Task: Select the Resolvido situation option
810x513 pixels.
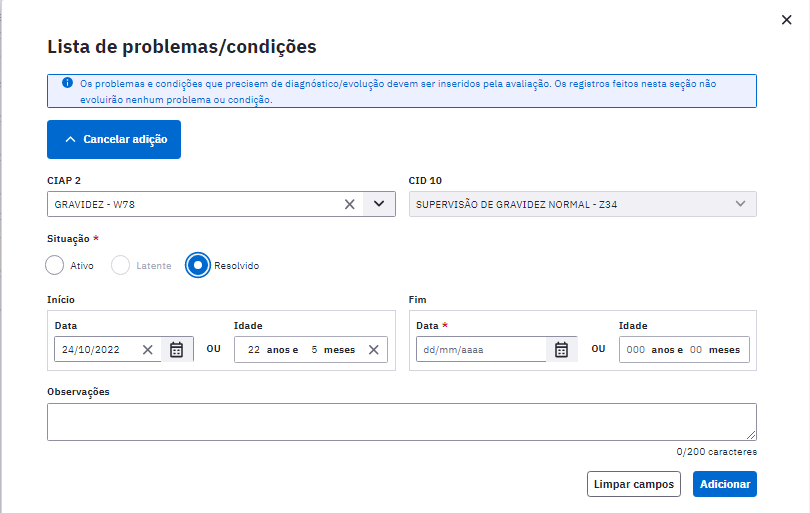Action: point(198,266)
